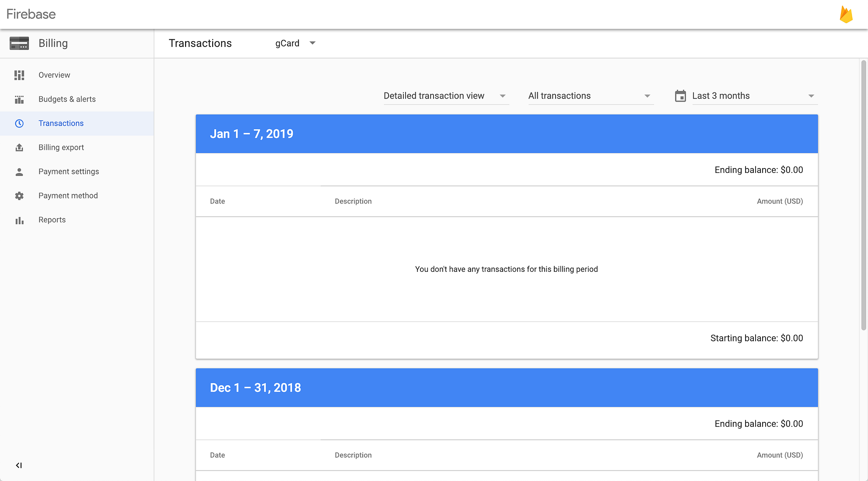Image resolution: width=868 pixels, height=481 pixels.
Task: Open Payment settings from the sidebar
Action: point(69,171)
